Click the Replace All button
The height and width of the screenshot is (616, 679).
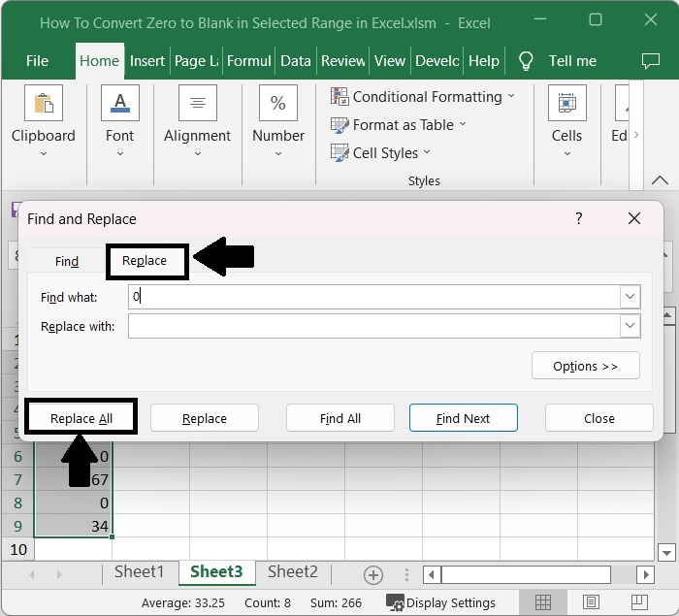coord(81,418)
